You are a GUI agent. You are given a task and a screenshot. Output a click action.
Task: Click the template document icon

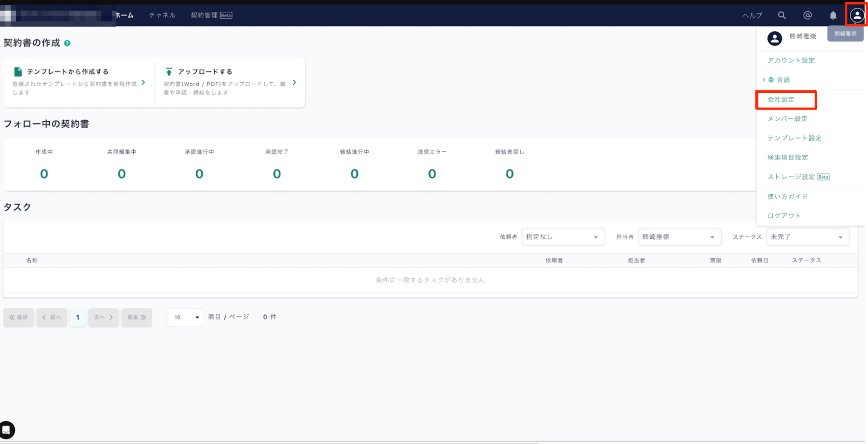click(18, 72)
